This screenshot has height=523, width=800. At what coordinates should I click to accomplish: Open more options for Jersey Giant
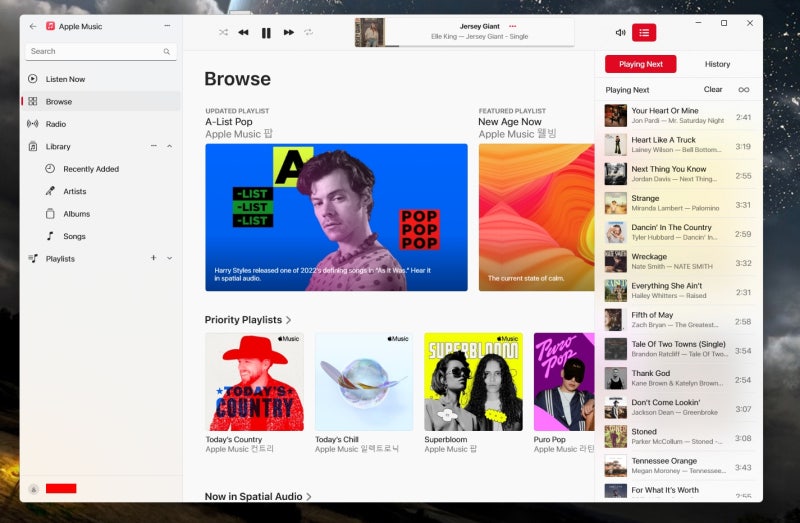[x=512, y=26]
